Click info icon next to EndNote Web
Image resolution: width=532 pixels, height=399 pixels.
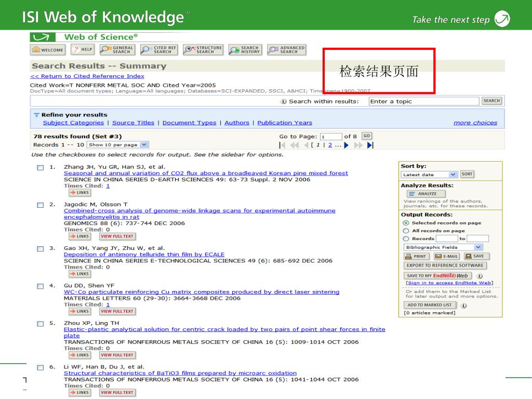pyautogui.click(x=480, y=276)
